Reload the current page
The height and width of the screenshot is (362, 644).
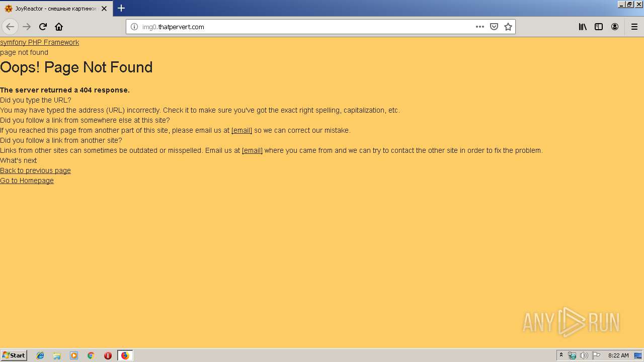(43, 27)
